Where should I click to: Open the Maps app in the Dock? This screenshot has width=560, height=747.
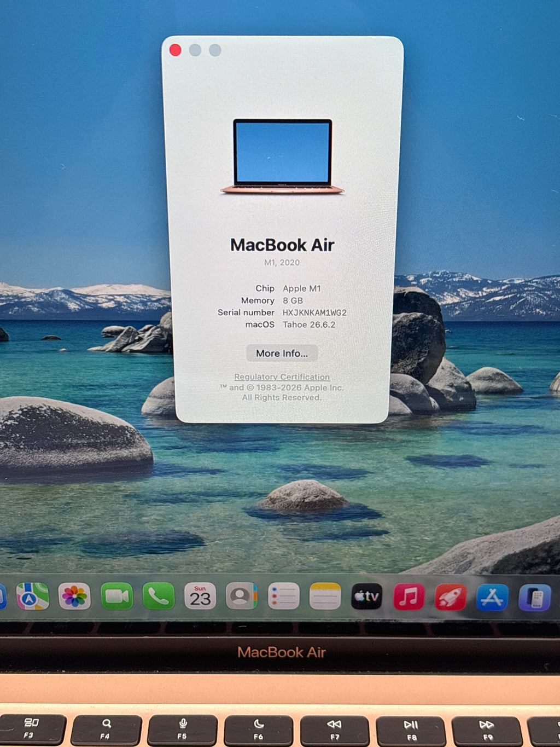[32, 596]
